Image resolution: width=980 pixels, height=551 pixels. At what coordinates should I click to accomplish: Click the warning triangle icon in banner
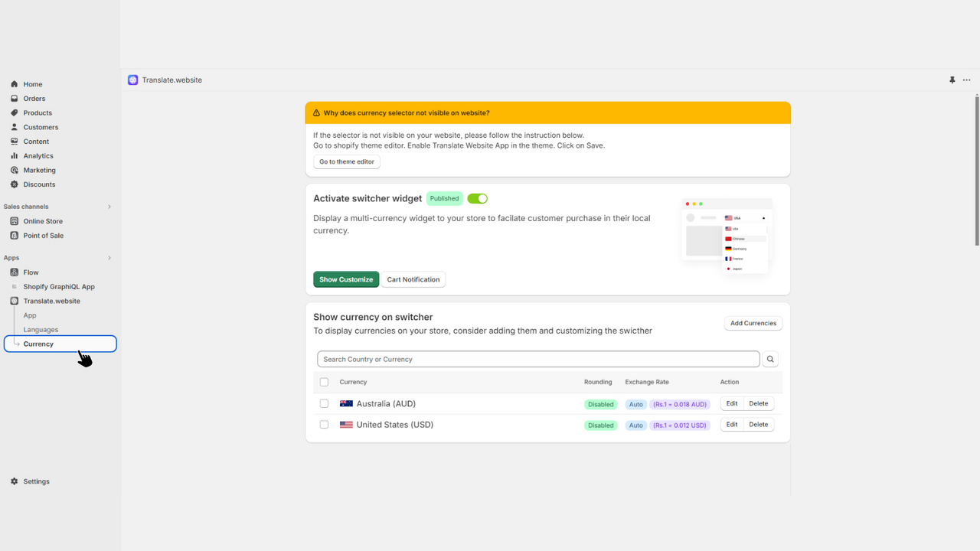pos(317,112)
